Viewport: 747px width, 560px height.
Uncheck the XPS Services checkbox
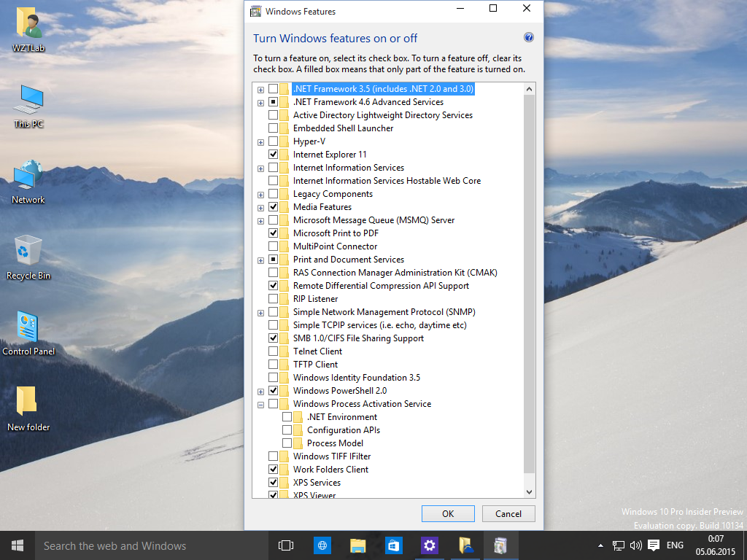pyautogui.click(x=273, y=483)
